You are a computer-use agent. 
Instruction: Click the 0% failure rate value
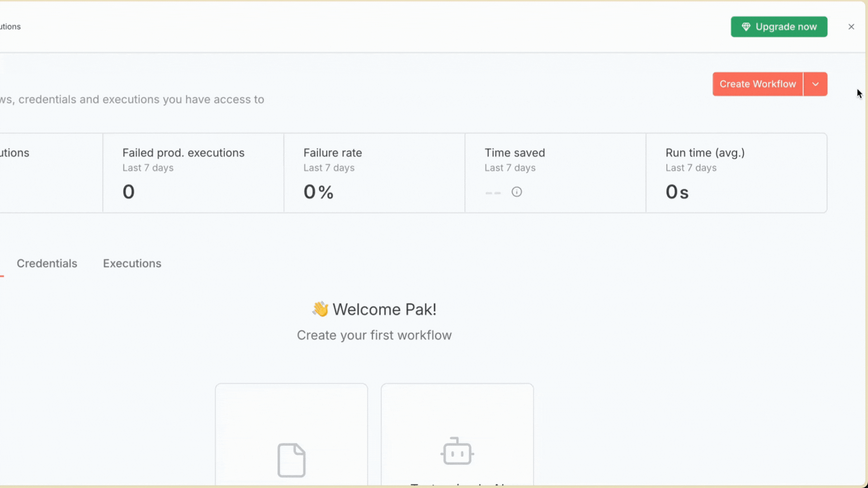(318, 192)
